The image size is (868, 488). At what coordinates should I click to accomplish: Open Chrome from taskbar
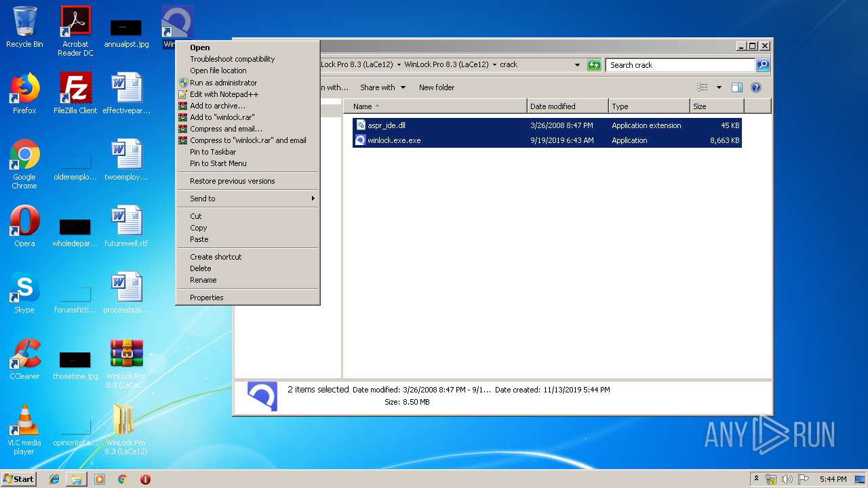coord(122,479)
